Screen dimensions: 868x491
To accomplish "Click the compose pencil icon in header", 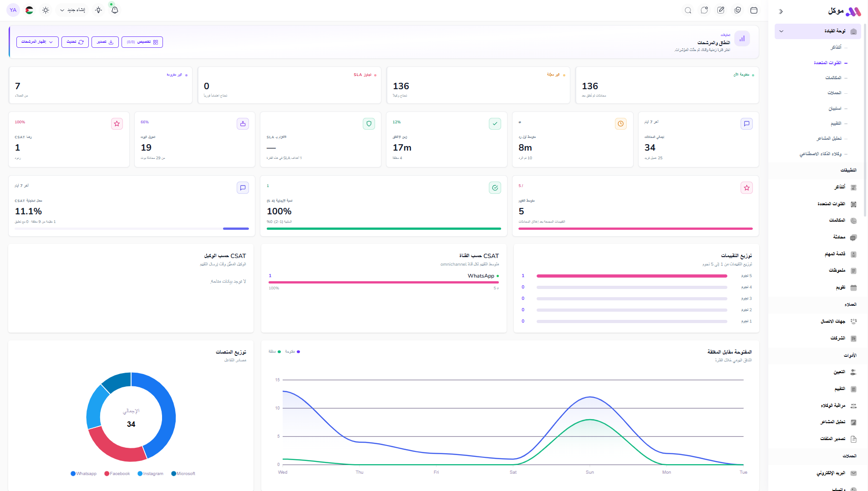I will [721, 10].
